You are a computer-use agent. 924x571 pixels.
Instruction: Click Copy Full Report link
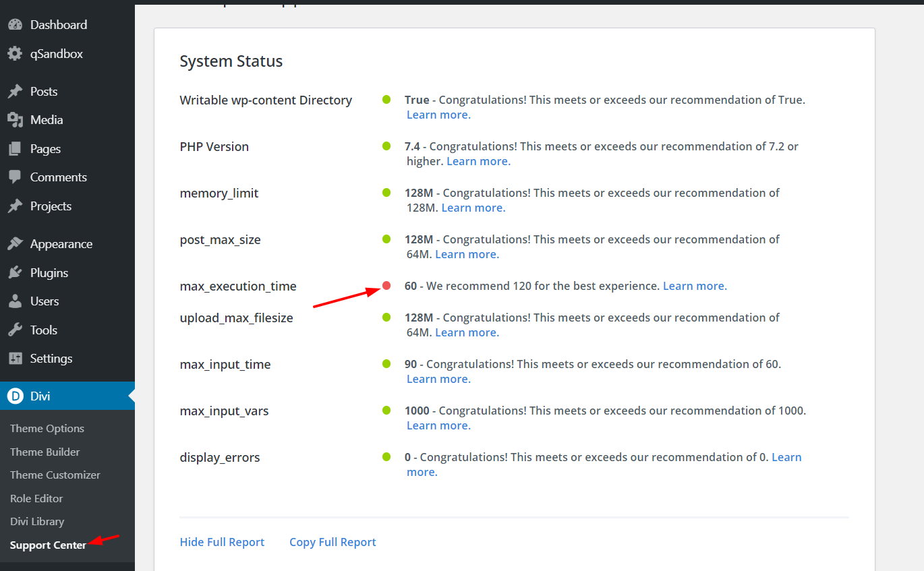click(x=333, y=543)
